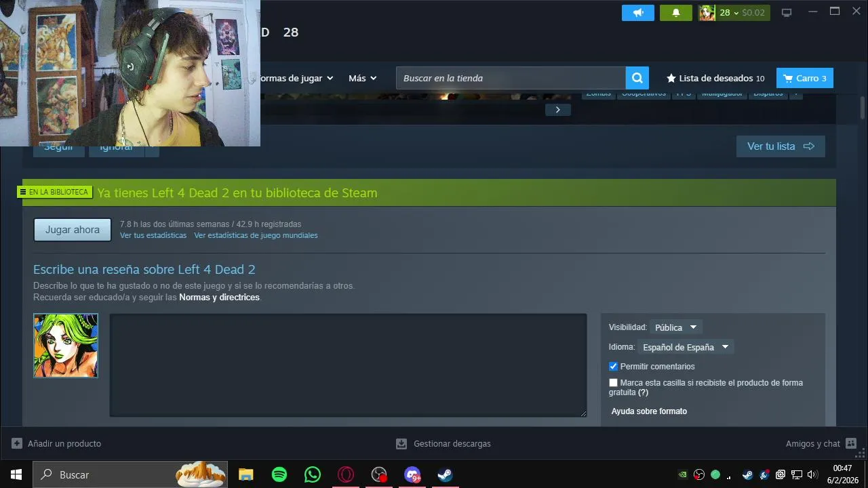Viewport: 868px width, 488px height.
Task: Open the Carro 3 cart button
Action: point(805,78)
